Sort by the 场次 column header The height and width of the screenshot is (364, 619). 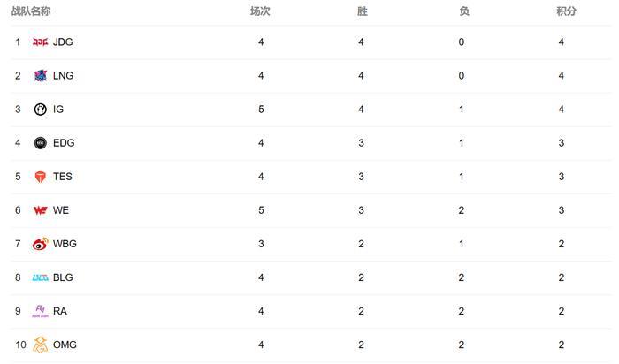point(260,11)
